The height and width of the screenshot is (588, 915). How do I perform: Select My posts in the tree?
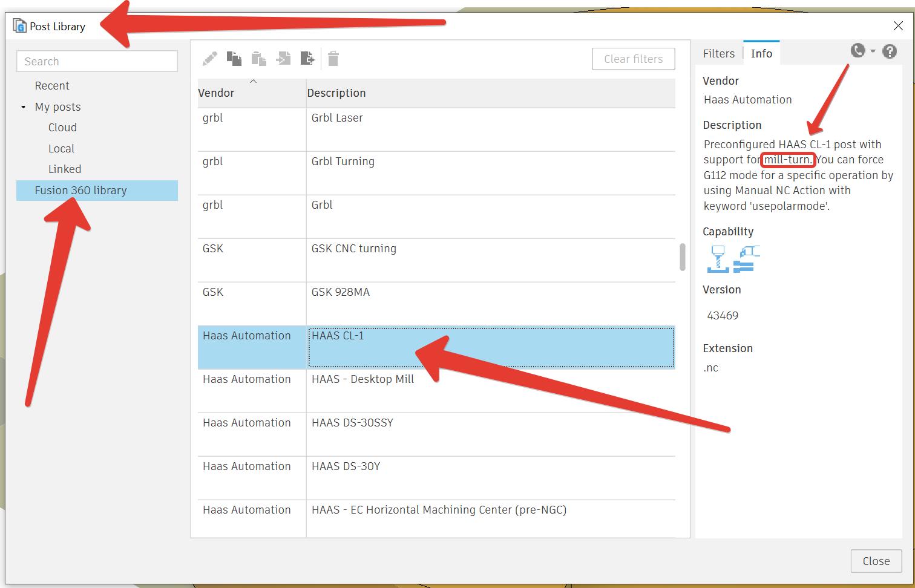57,106
